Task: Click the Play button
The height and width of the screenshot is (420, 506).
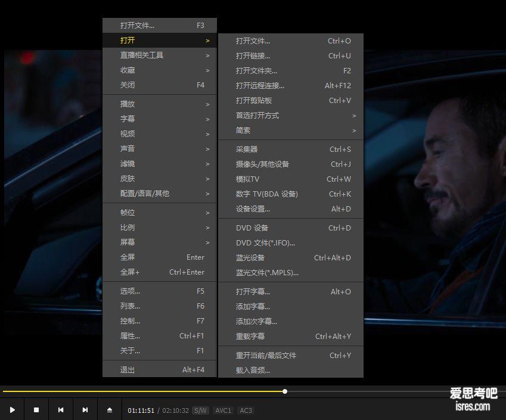Action: pyautogui.click(x=13, y=410)
